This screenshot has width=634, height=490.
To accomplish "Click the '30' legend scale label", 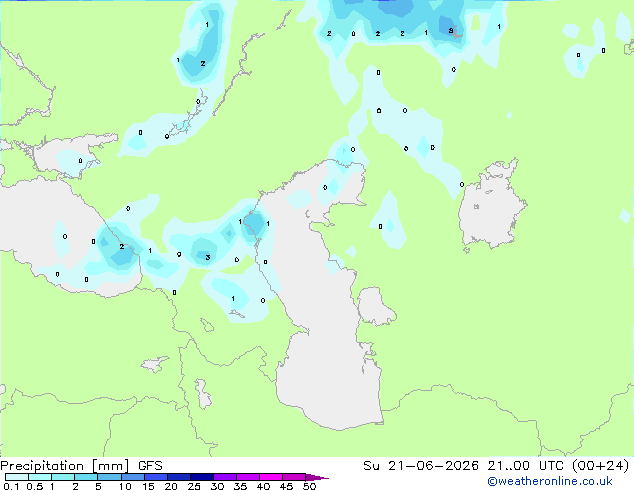I will (217, 486).
